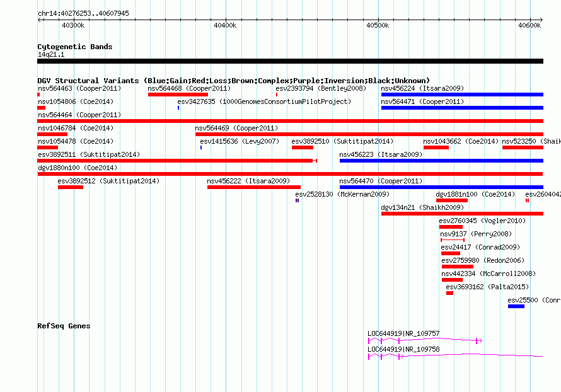
Task: Click the tiny red nsv564463 loss marker
Action: point(38,95)
